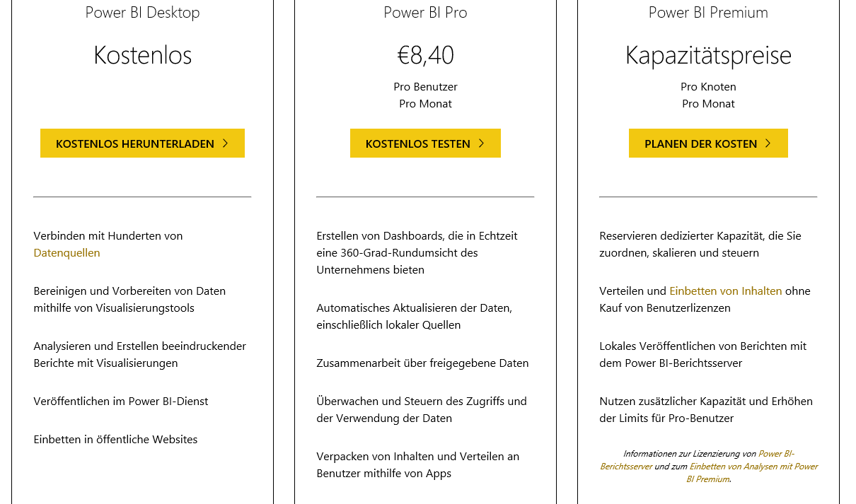This screenshot has height=504, width=856.
Task: Click the Veröffentlichen im Power BI-Dienst text
Action: [x=120, y=402]
